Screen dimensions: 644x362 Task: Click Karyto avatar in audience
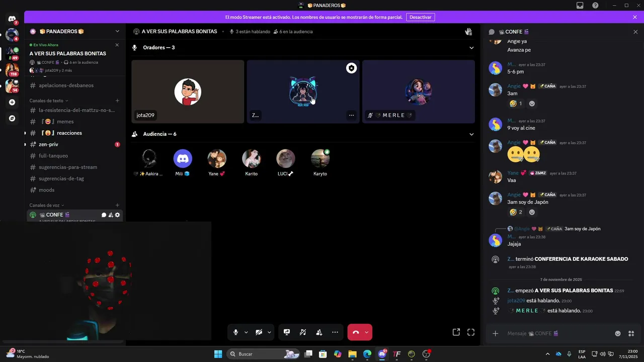coord(320,158)
